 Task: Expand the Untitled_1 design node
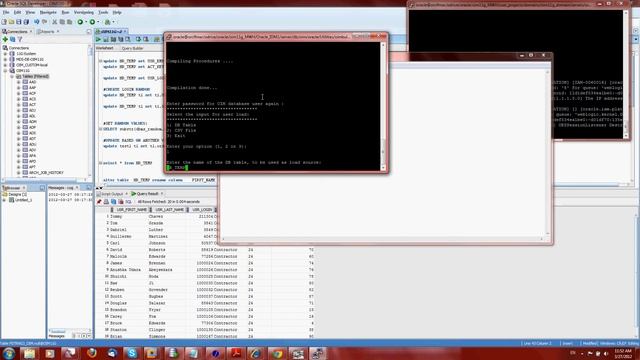(5, 200)
